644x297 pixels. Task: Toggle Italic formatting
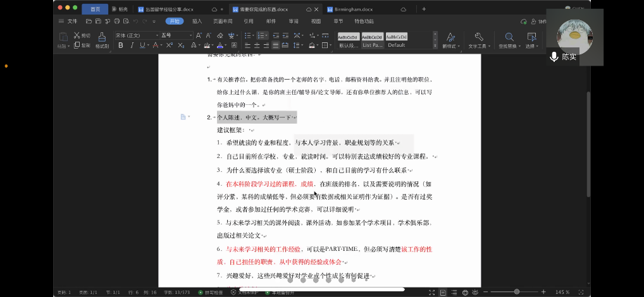pos(132,45)
